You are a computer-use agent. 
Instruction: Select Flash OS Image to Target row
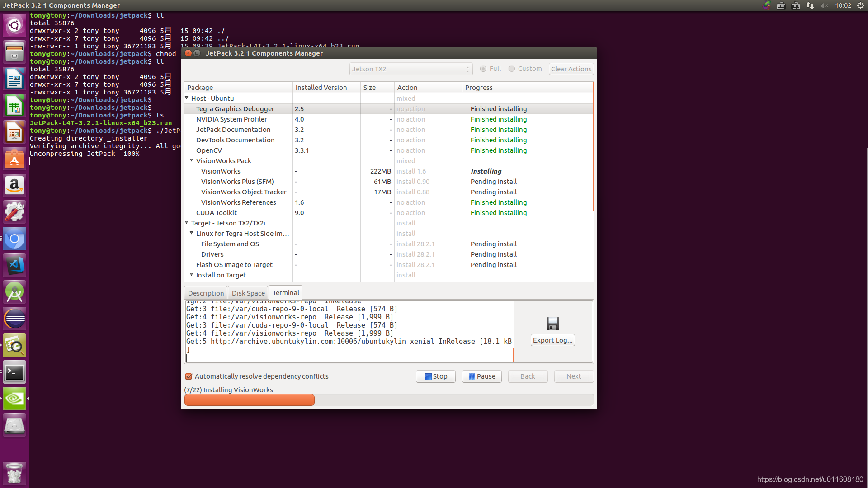pos(388,265)
